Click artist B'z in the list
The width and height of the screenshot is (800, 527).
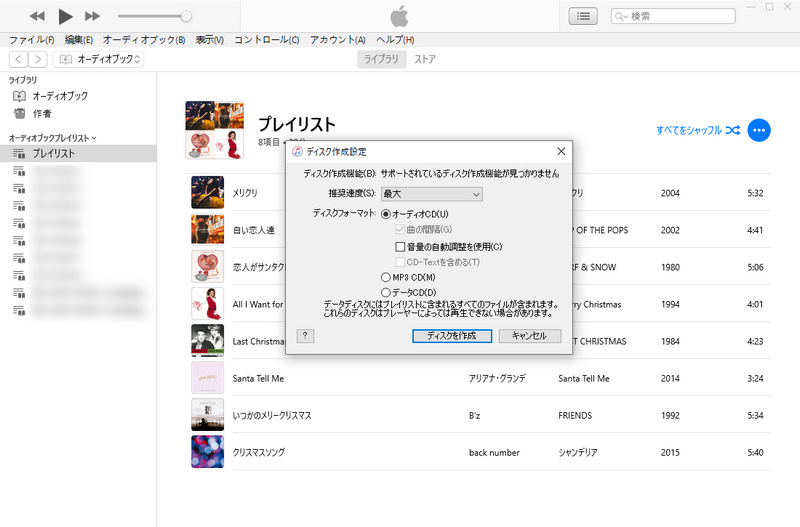pyautogui.click(x=474, y=416)
